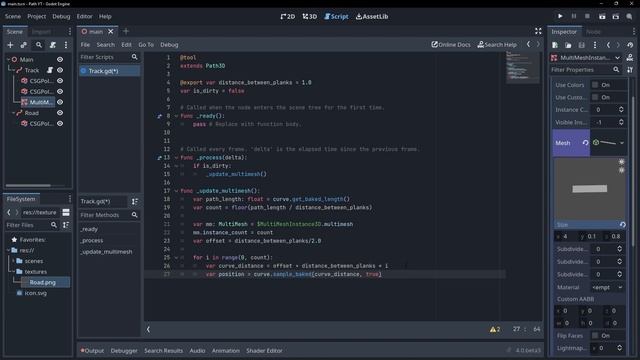The width and height of the screenshot is (640, 360).
Task: Toggle visibility of Main node
Action: 60,60
